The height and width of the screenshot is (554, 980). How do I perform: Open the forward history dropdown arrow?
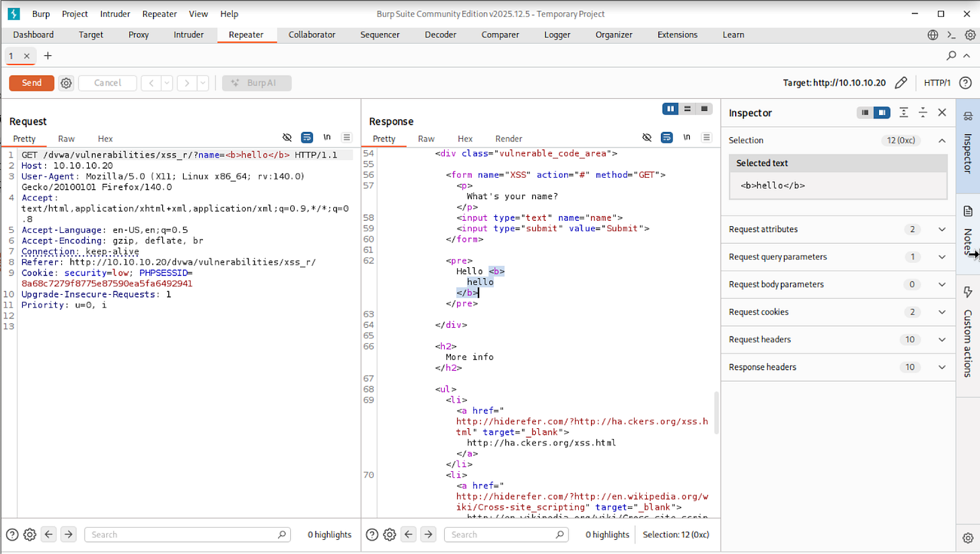(202, 83)
